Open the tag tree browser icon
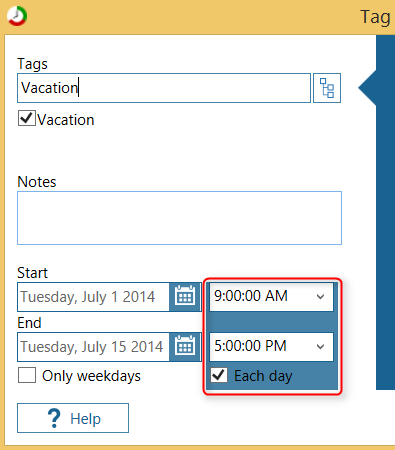395x450 pixels. point(327,88)
